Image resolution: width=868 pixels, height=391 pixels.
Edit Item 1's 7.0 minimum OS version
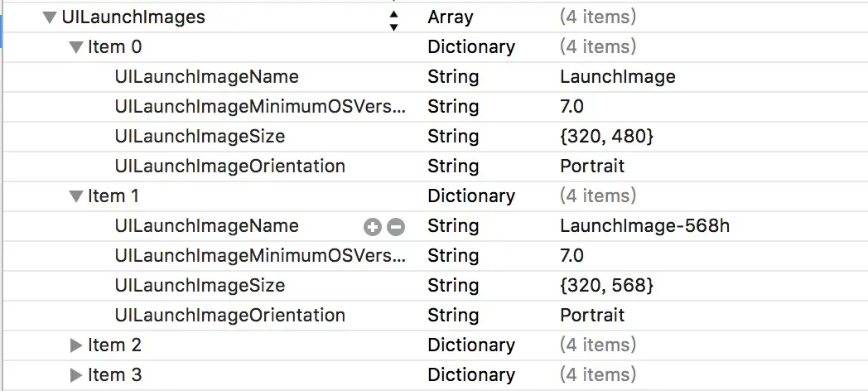point(572,256)
